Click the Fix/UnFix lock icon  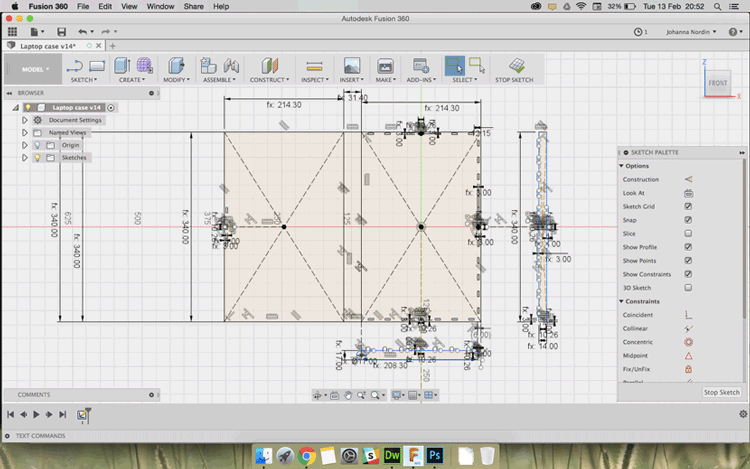688,369
